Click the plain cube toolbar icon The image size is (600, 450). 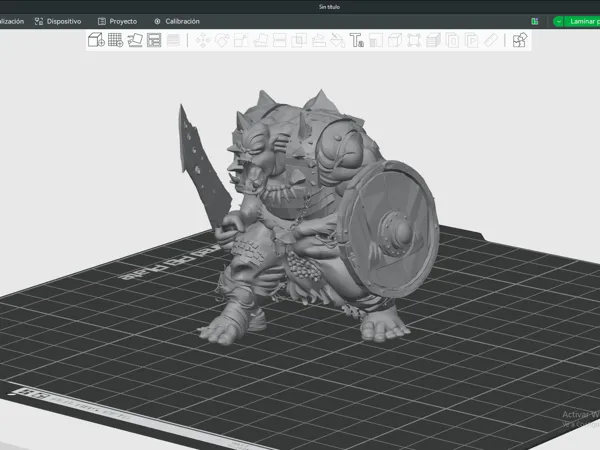point(395,40)
